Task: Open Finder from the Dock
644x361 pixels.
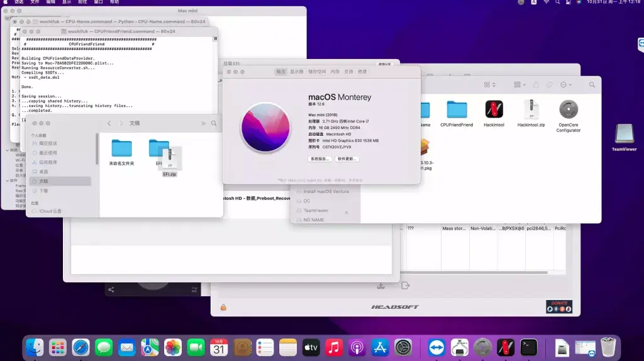Action: 35,348
